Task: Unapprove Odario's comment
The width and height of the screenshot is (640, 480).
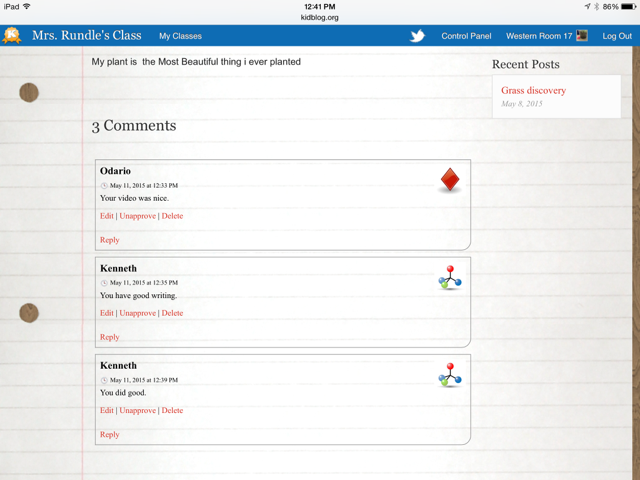Action: click(x=138, y=216)
